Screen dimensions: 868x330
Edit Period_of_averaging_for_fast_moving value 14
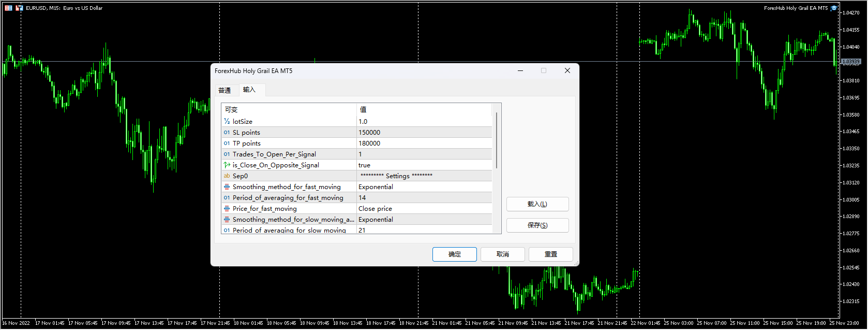coord(424,197)
